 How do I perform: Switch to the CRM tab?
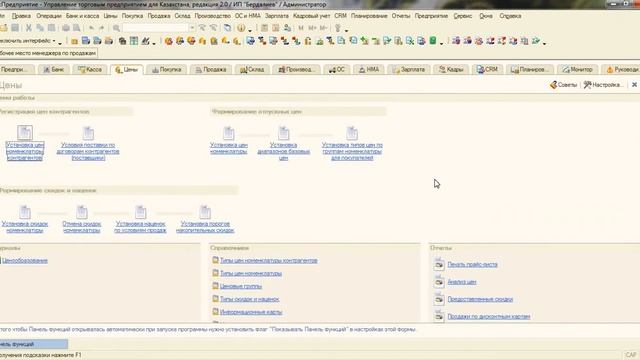[487, 69]
